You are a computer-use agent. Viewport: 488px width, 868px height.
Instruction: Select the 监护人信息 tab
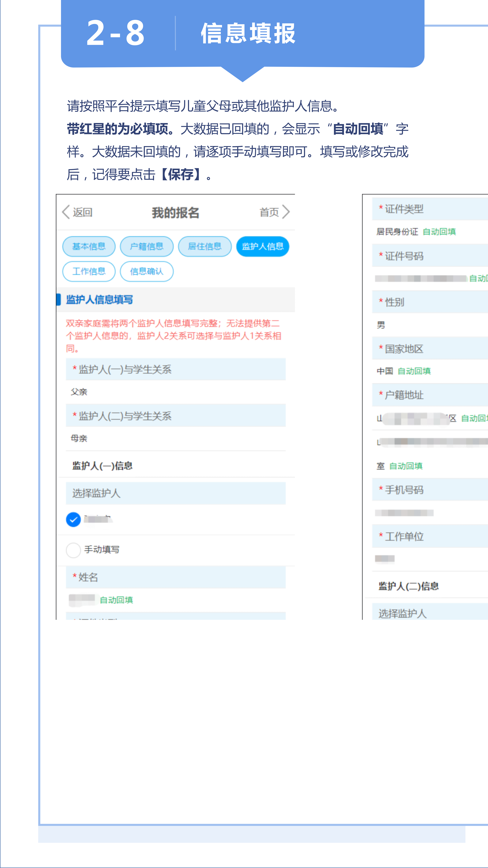point(263,246)
